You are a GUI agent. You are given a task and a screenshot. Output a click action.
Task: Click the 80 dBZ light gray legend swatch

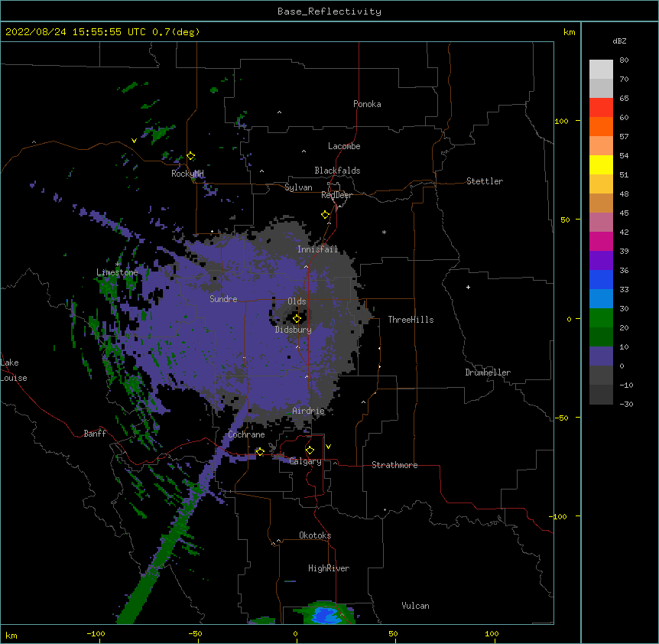click(x=601, y=70)
